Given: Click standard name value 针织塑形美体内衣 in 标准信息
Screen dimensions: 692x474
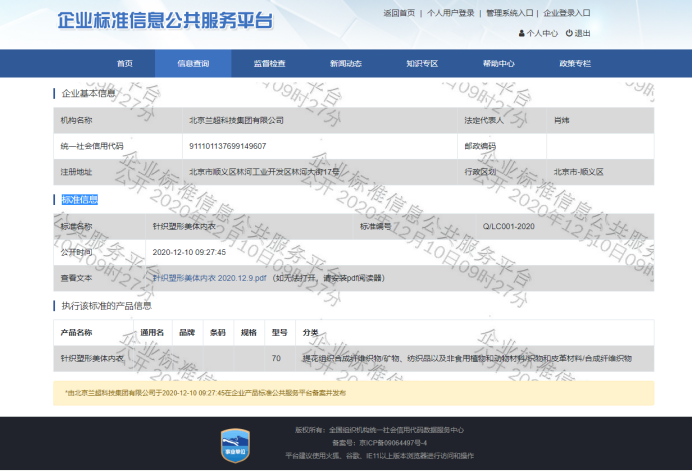Looking at the screenshot, I should (x=184, y=226).
